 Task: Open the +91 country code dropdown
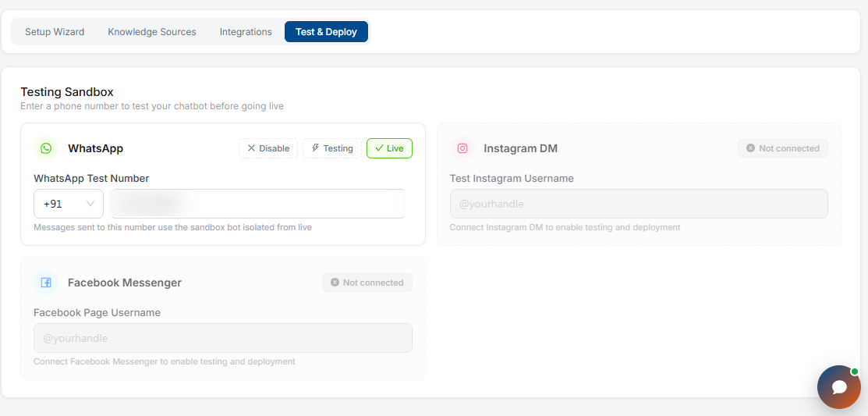[x=69, y=204]
